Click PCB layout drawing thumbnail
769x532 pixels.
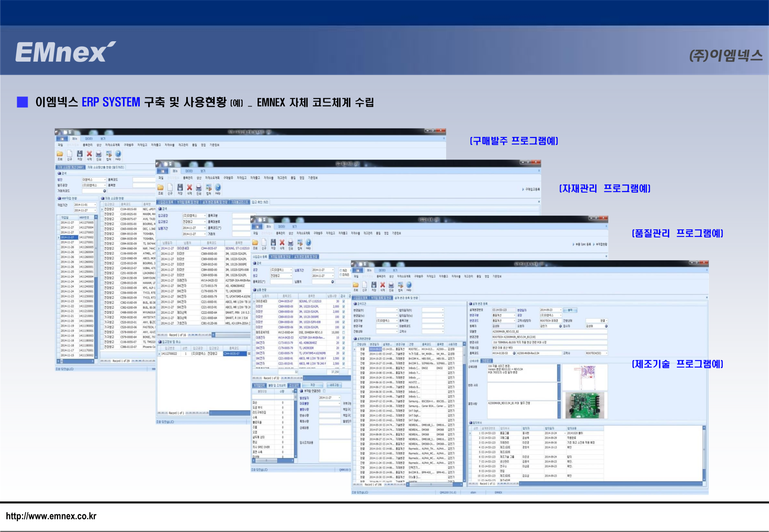click(x=585, y=377)
